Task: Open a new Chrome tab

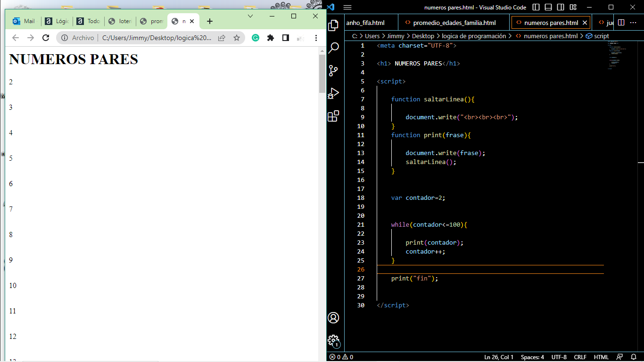Action: pyautogui.click(x=210, y=21)
